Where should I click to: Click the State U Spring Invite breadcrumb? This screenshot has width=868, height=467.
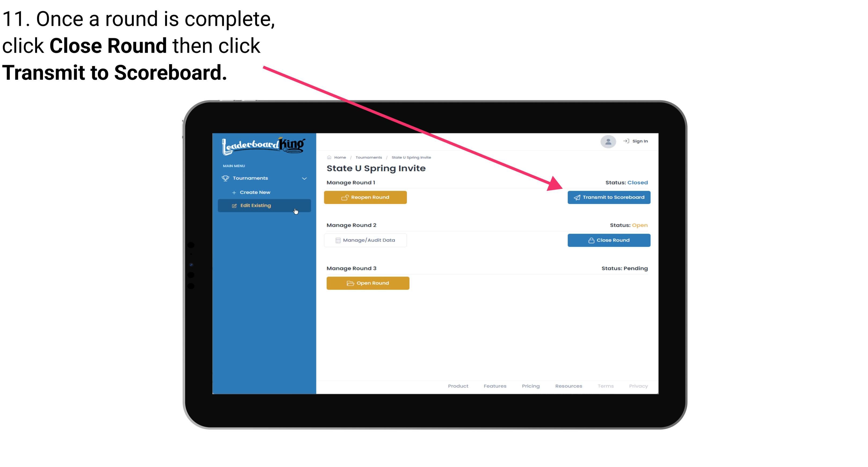pos(411,157)
